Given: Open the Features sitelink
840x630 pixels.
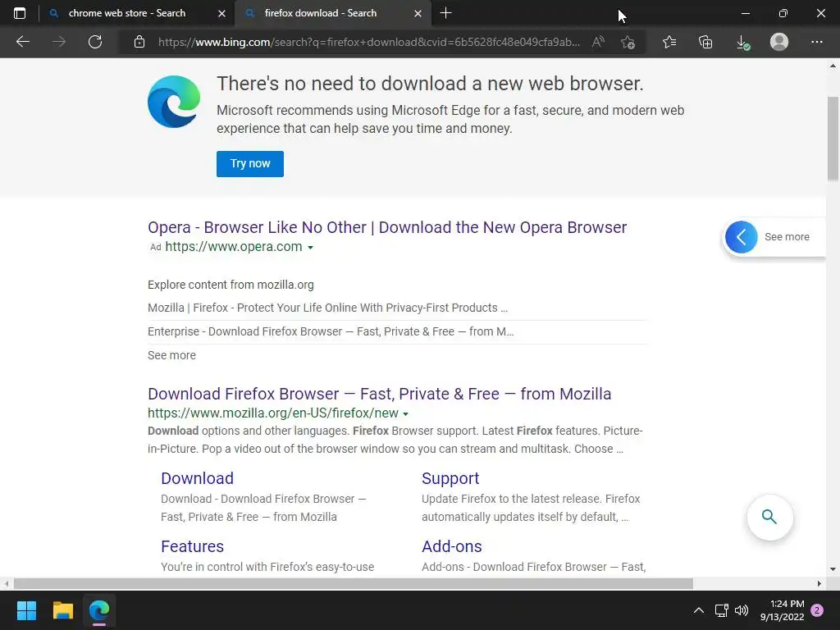Looking at the screenshot, I should coord(192,546).
